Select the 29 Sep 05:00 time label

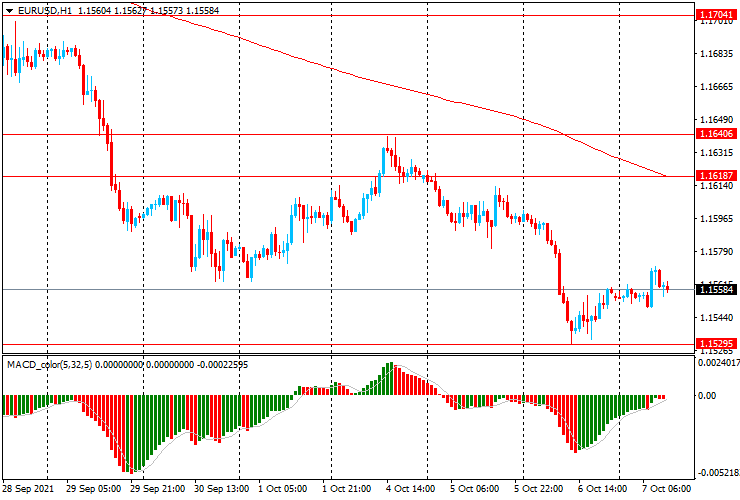click(x=93, y=489)
